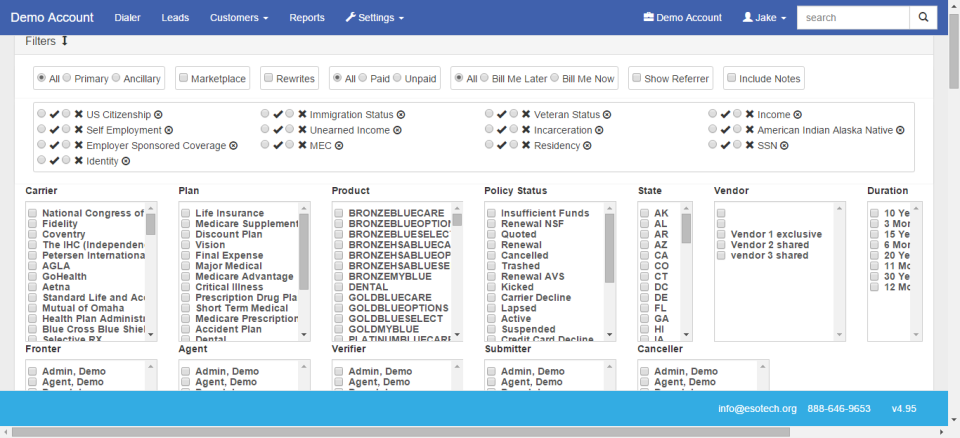Clear the Veteran Status filter circle-x icon
The image size is (960, 438).
pyautogui.click(x=607, y=115)
